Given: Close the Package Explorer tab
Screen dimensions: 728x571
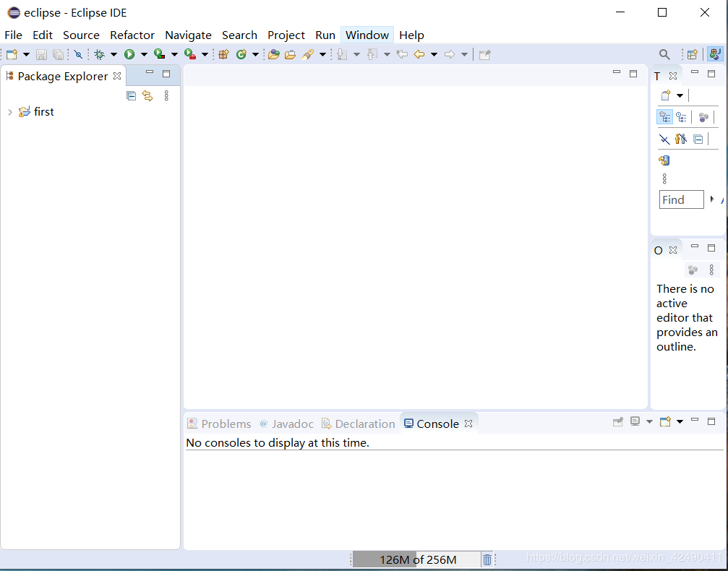Looking at the screenshot, I should (117, 76).
